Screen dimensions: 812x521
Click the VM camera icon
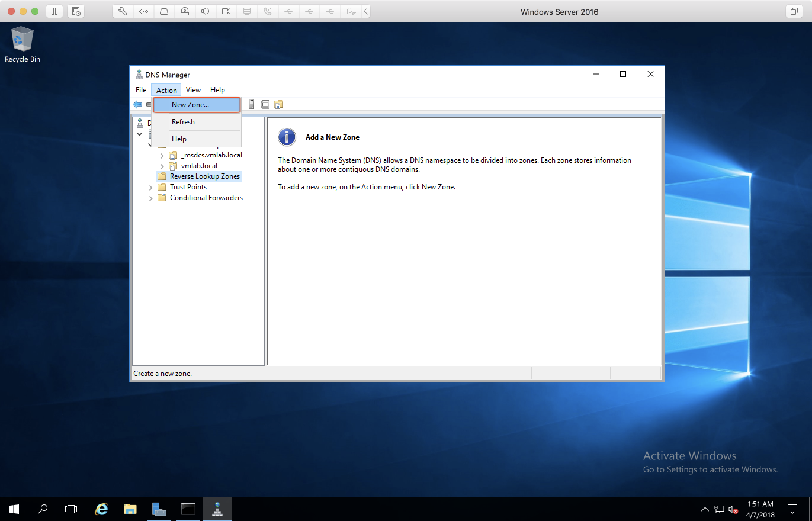226,11
